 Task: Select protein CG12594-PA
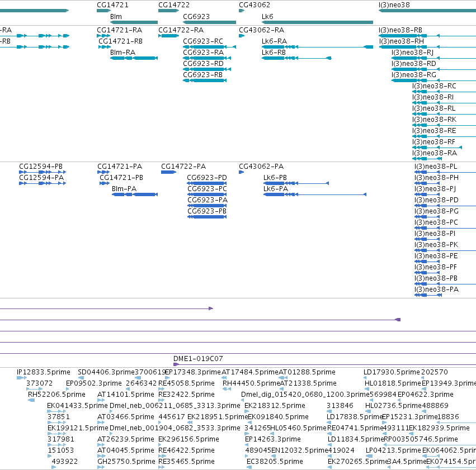point(41,178)
